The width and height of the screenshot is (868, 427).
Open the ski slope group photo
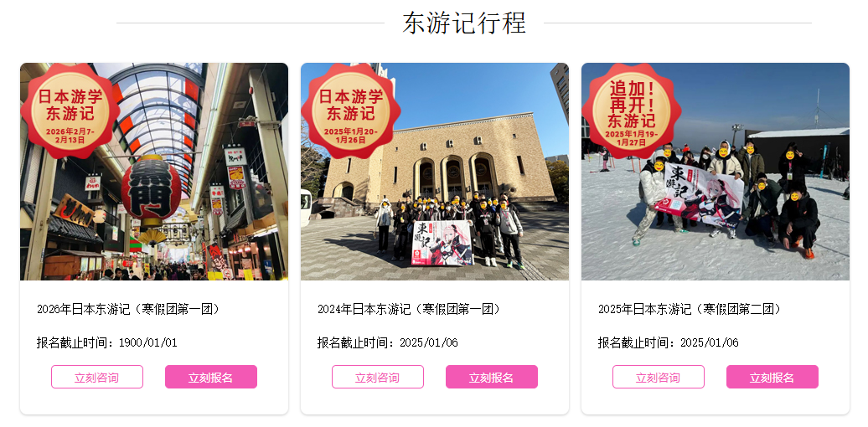click(716, 172)
